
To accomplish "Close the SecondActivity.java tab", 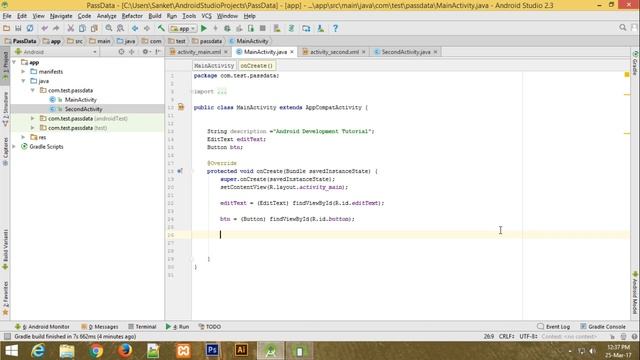I will tap(436, 52).
